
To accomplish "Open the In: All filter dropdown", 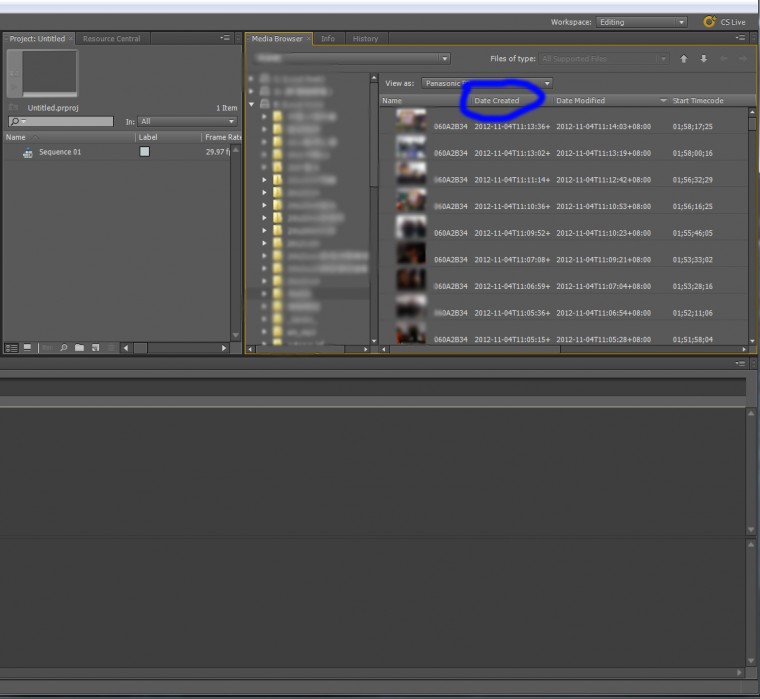I will [x=187, y=121].
